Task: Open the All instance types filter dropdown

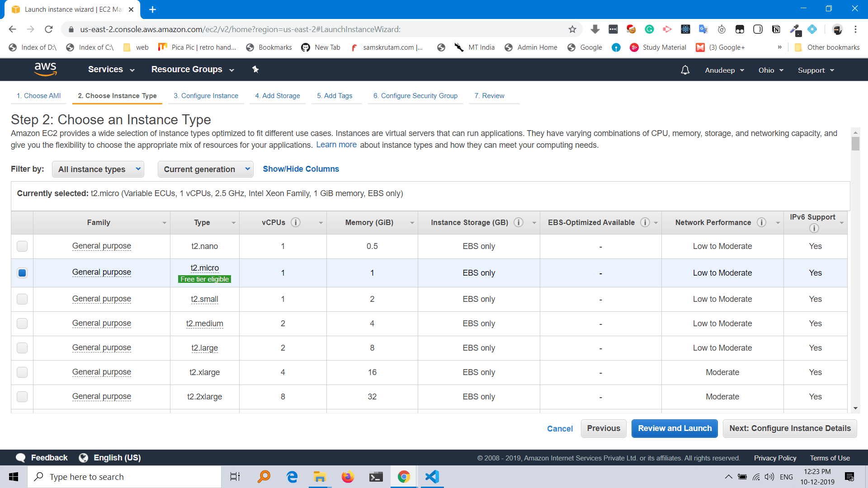Action: (x=98, y=169)
